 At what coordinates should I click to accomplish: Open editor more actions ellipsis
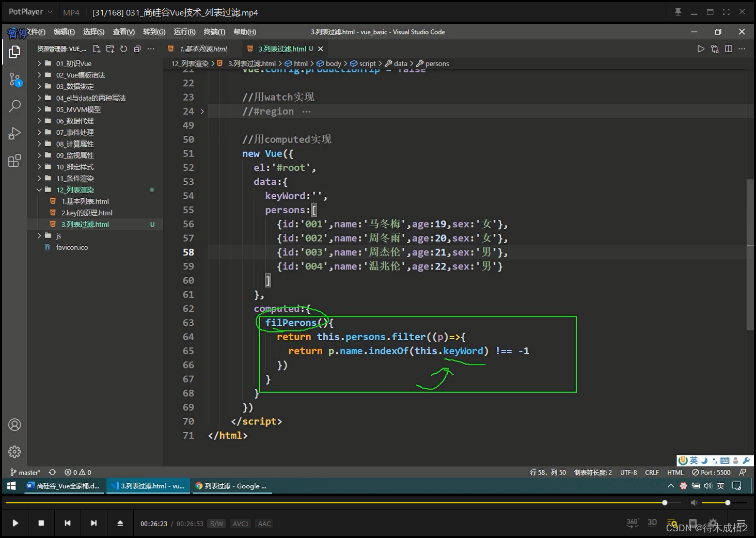[742, 49]
